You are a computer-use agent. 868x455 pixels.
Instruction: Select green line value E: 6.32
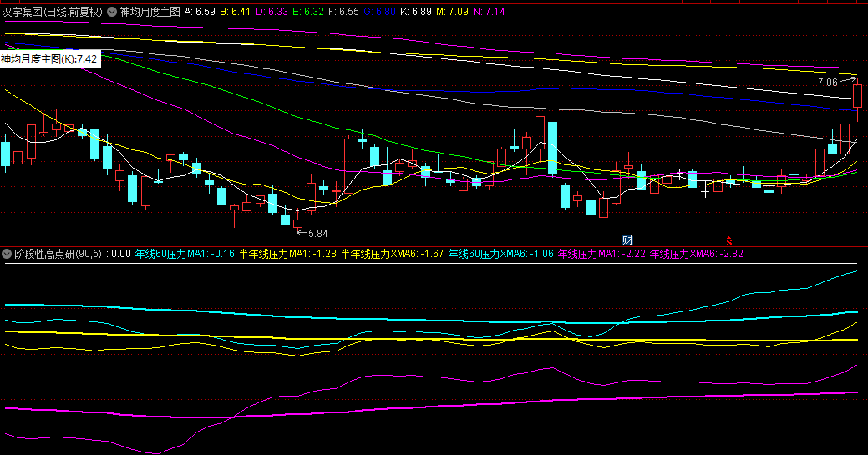click(308, 12)
